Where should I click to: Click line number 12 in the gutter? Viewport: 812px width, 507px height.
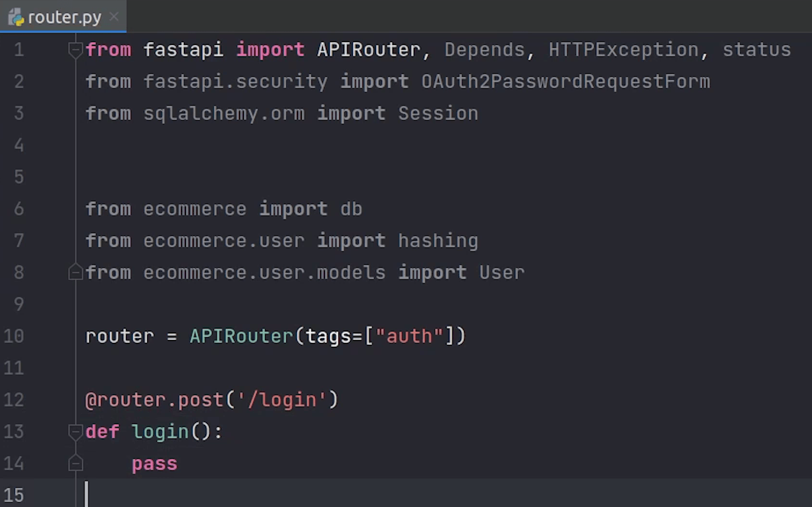tap(14, 399)
